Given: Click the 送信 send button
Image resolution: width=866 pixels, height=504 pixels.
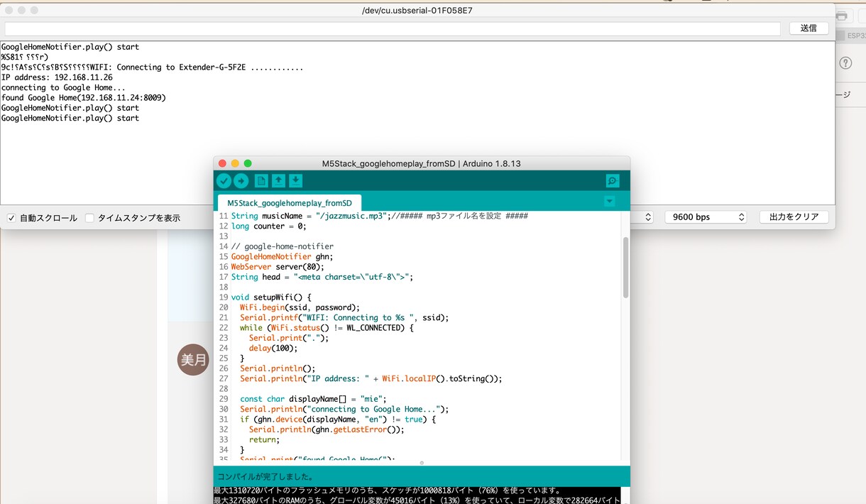Looking at the screenshot, I should click(809, 28).
